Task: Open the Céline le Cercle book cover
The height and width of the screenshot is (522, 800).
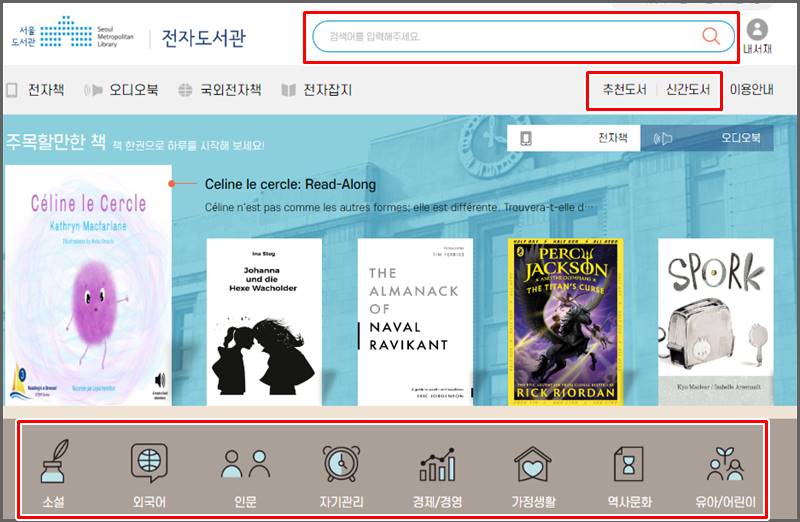Action: point(88,285)
